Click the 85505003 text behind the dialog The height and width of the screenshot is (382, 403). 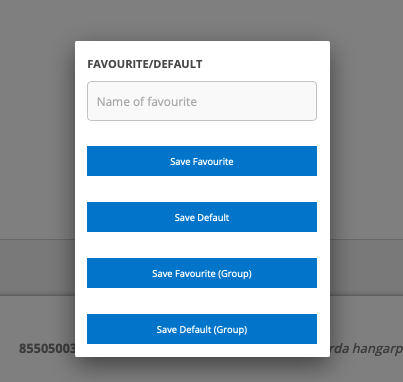(47, 349)
